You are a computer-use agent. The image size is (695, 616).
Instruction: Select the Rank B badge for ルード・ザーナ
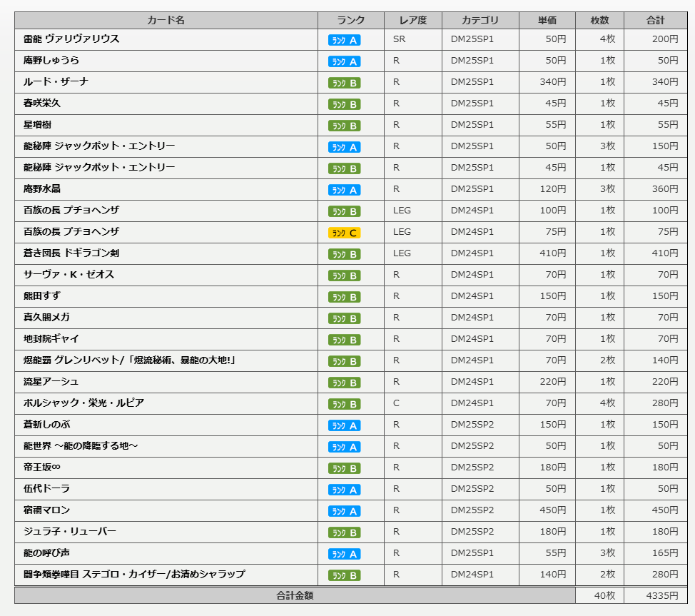pos(345,83)
